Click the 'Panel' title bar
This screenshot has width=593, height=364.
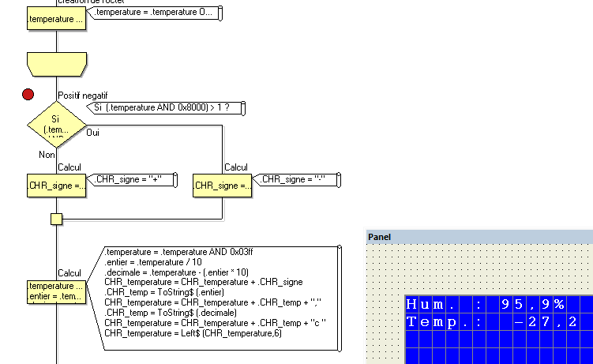(x=479, y=237)
